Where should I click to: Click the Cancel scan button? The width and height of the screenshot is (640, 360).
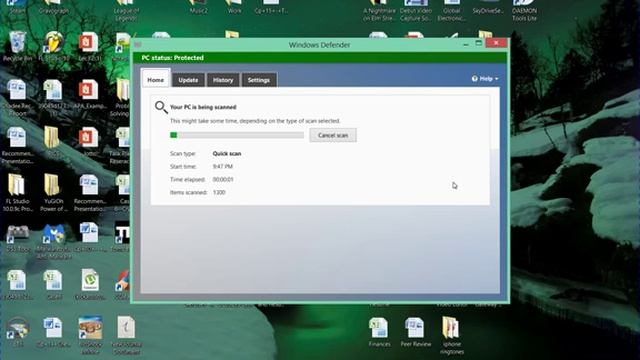click(x=333, y=135)
